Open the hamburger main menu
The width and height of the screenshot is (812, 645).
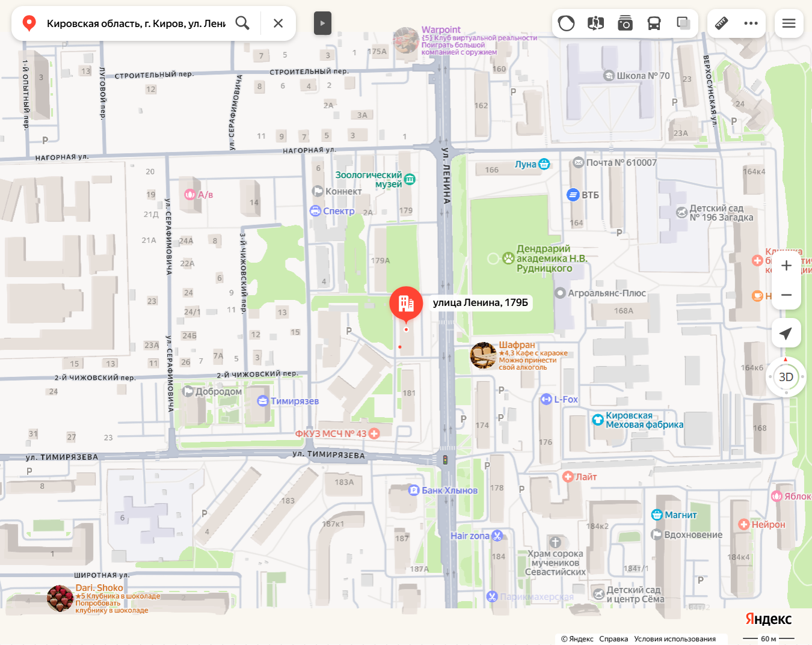pos(789,23)
